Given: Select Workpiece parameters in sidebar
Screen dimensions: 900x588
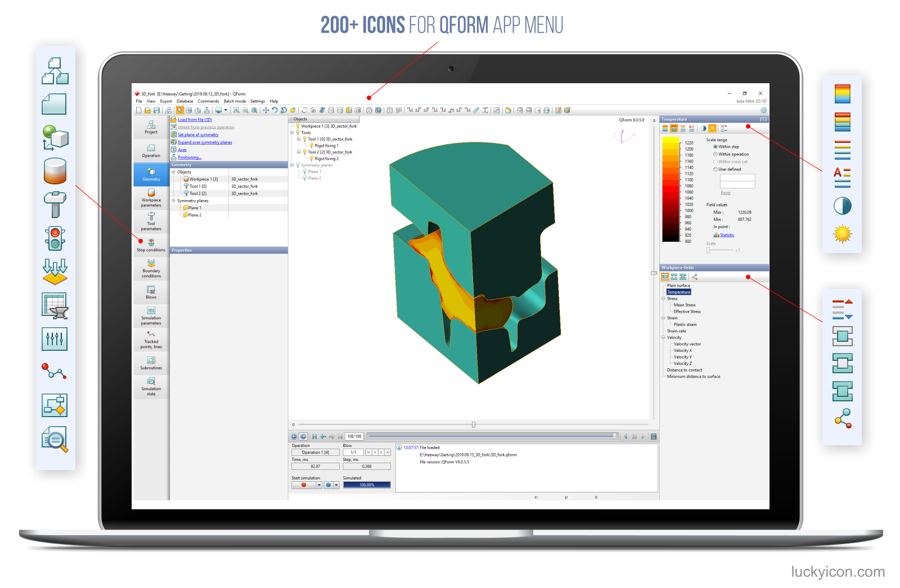Looking at the screenshot, I should (x=151, y=198).
